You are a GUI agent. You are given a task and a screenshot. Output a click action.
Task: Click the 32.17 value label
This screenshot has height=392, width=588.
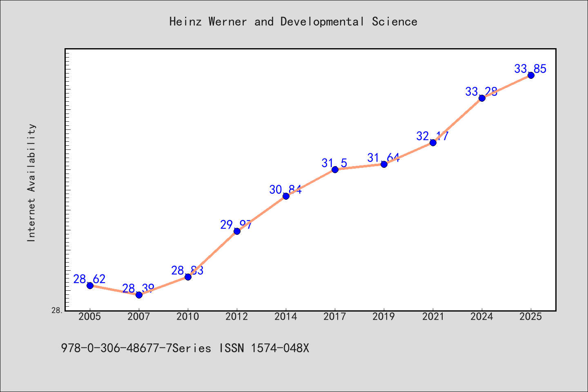(x=432, y=136)
